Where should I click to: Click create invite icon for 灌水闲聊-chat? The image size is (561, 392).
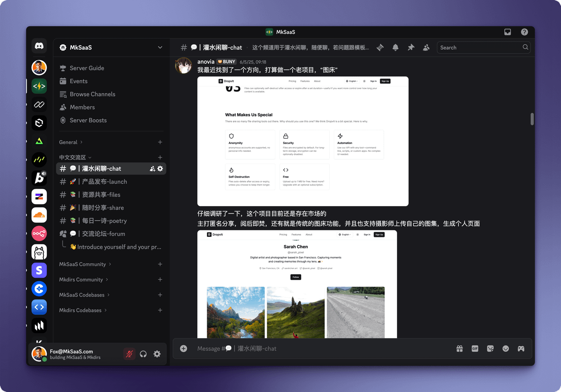[x=152, y=169]
